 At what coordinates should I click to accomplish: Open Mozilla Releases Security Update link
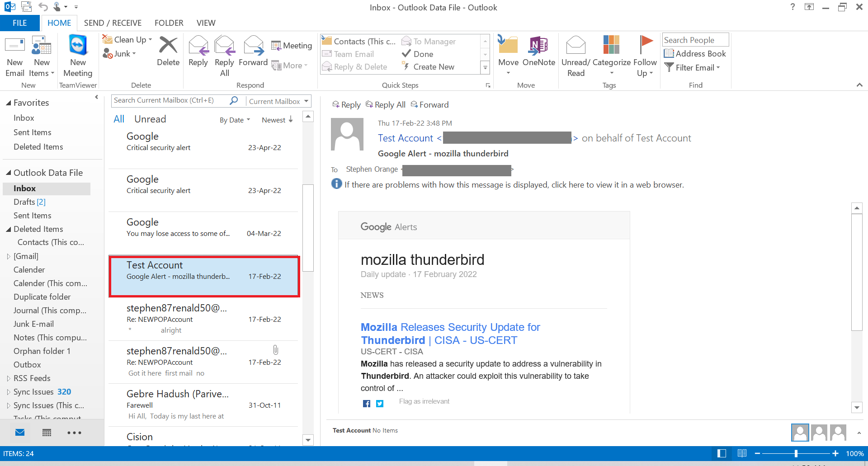(450, 334)
